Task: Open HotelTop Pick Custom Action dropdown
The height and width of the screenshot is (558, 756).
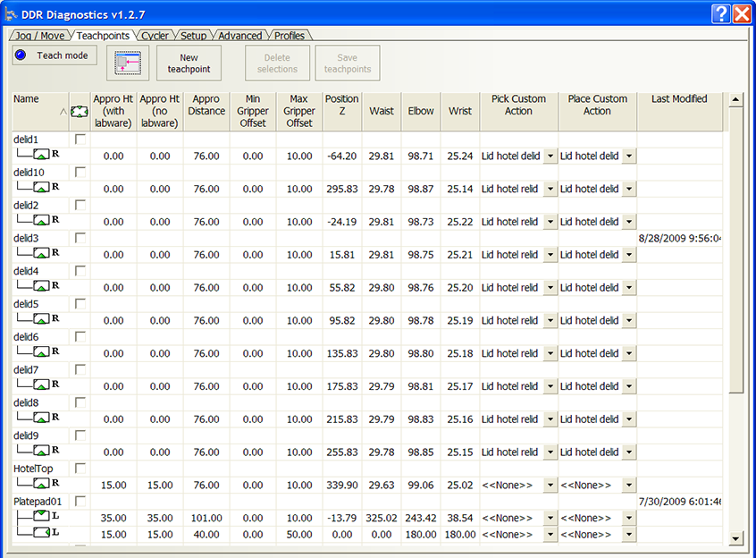Action: (x=550, y=485)
